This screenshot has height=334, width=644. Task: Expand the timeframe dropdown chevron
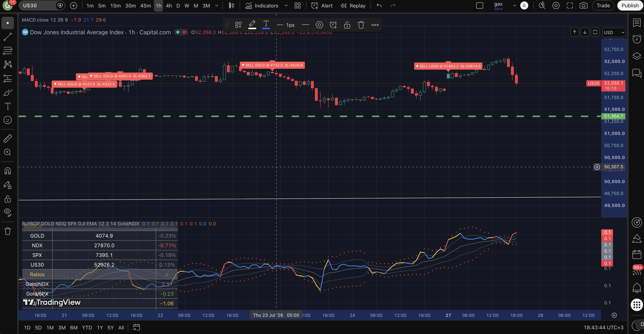click(x=217, y=5)
